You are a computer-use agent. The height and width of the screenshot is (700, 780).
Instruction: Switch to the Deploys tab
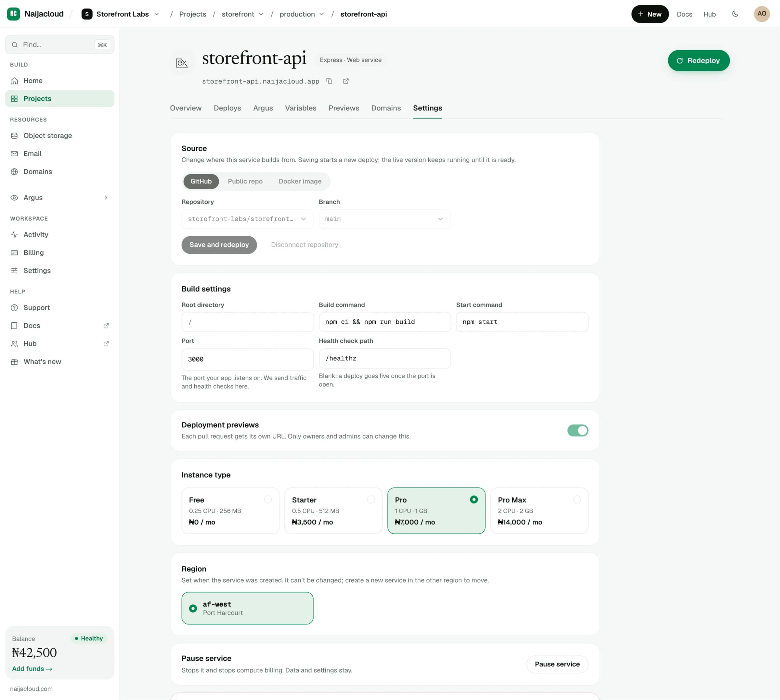click(x=227, y=108)
